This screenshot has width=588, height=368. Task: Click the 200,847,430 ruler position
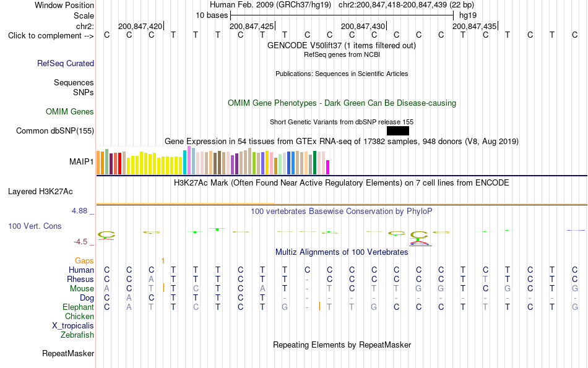pos(363,26)
